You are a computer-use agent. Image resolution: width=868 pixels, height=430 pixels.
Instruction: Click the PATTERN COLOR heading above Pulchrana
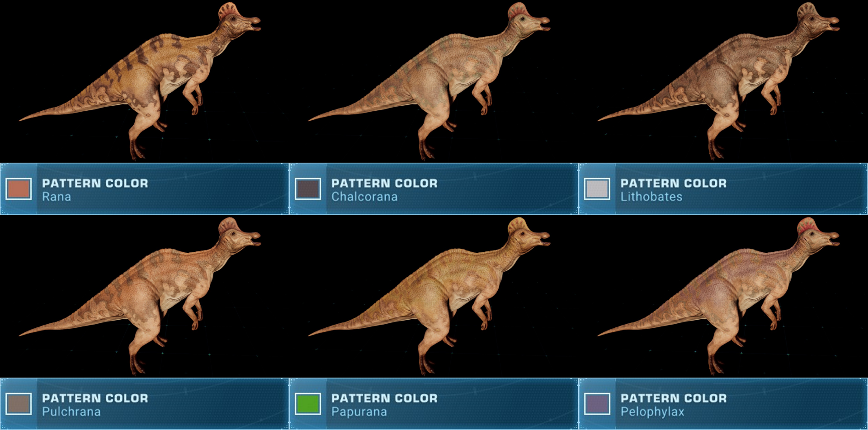tap(95, 398)
